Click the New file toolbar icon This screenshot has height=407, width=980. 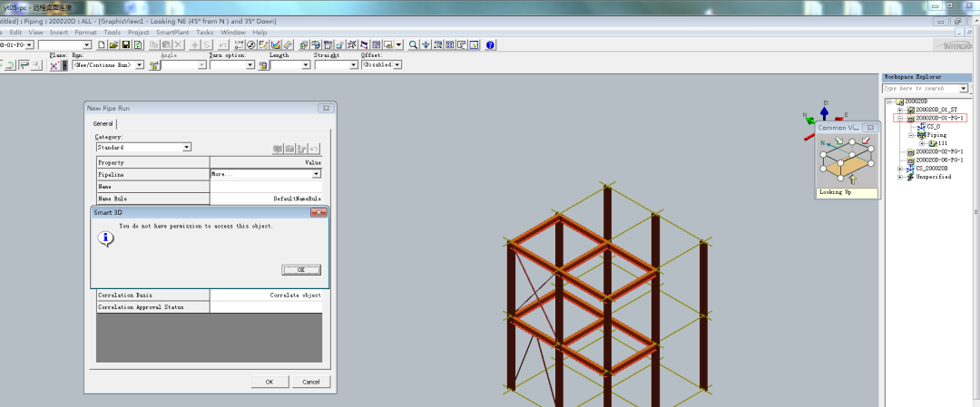tap(102, 45)
